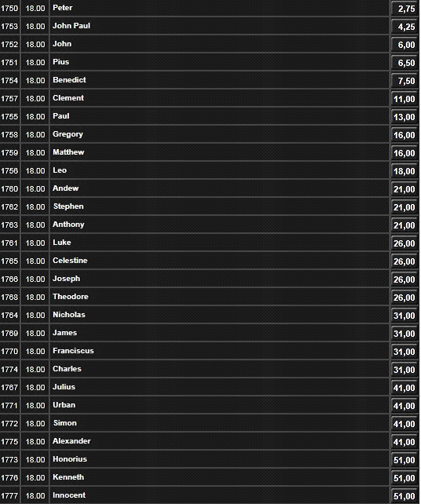Select the Stephen row name
421x504 pixels.
coord(68,206)
